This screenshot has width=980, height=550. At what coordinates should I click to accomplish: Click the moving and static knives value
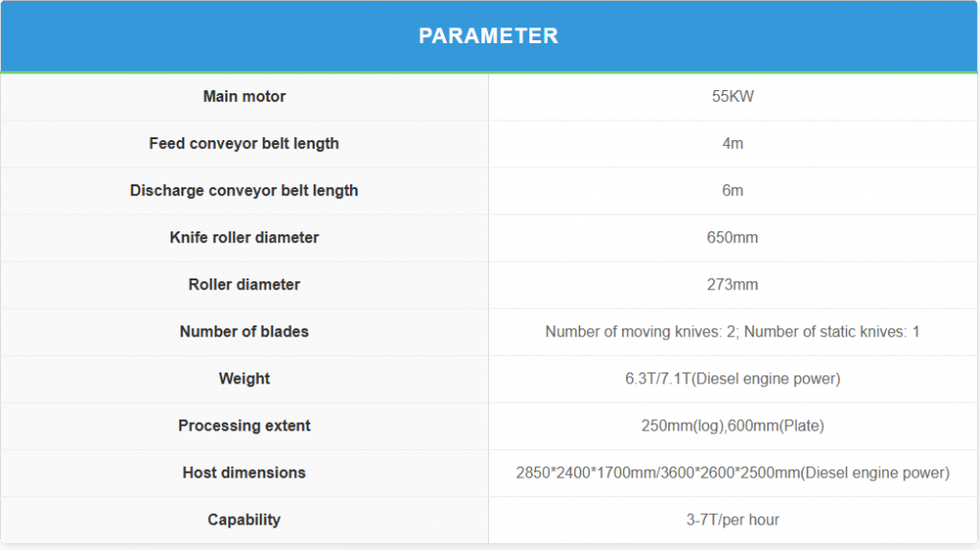pos(732,331)
